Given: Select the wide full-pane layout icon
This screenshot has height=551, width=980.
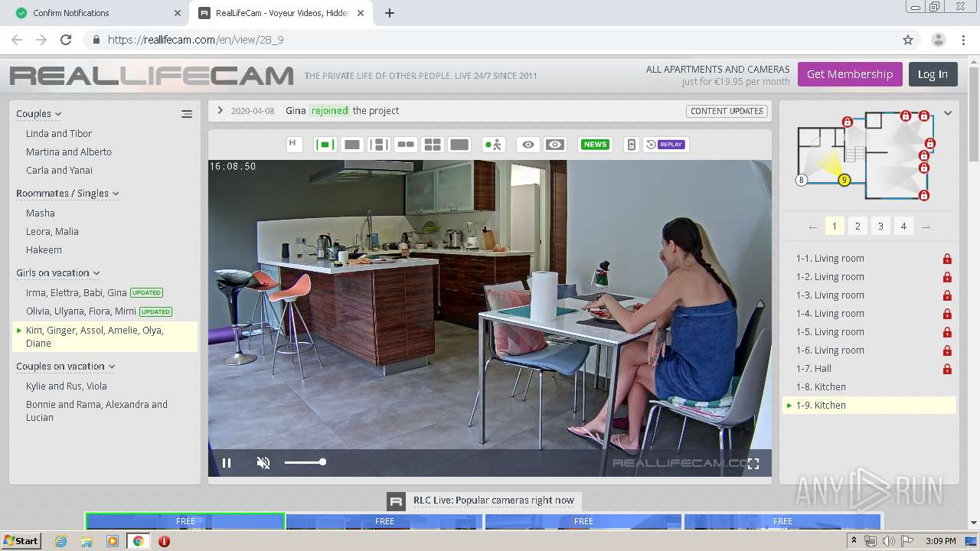Looking at the screenshot, I should click(459, 145).
